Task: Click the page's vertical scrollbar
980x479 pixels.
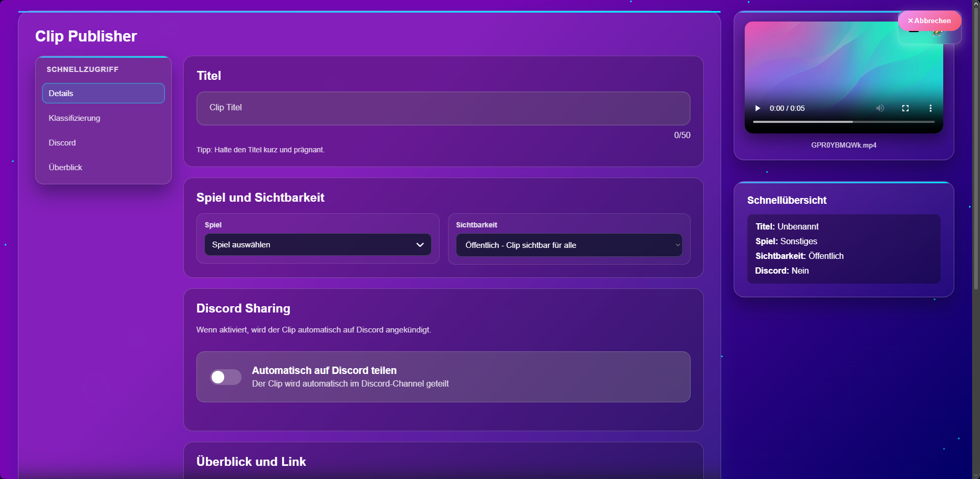Action: pyautogui.click(x=976, y=158)
